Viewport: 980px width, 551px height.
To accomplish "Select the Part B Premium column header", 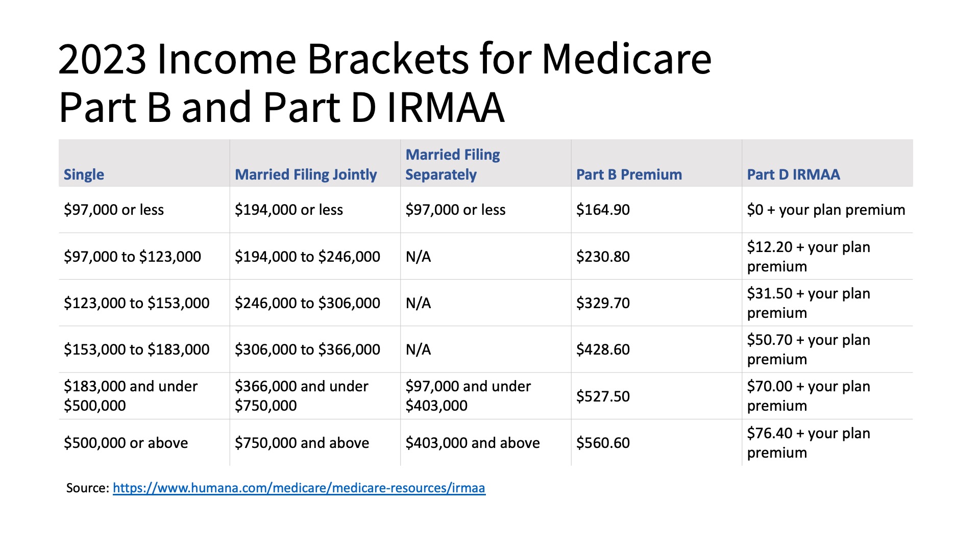I will point(629,174).
